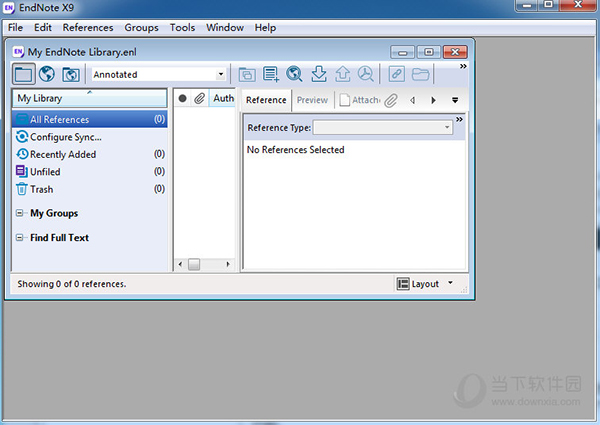The image size is (600, 425).
Task: Click 'Showing 0 of 0 references.' status text
Action: (x=72, y=284)
